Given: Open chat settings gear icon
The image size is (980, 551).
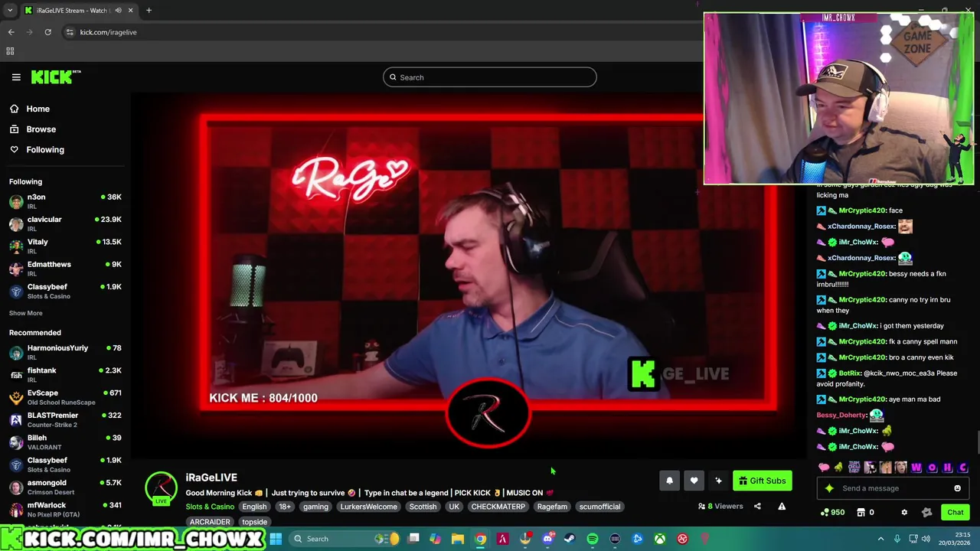Looking at the screenshot, I should [904, 512].
